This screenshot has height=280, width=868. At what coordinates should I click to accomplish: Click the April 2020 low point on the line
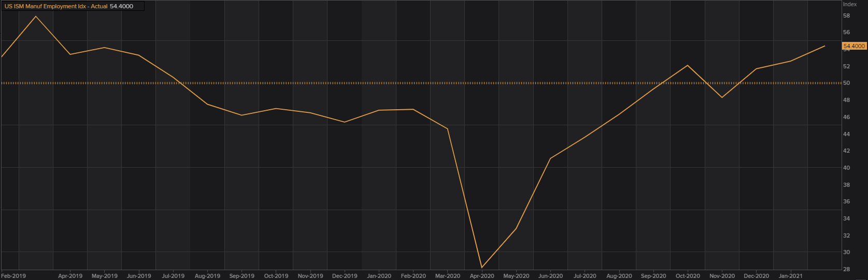pos(482,268)
